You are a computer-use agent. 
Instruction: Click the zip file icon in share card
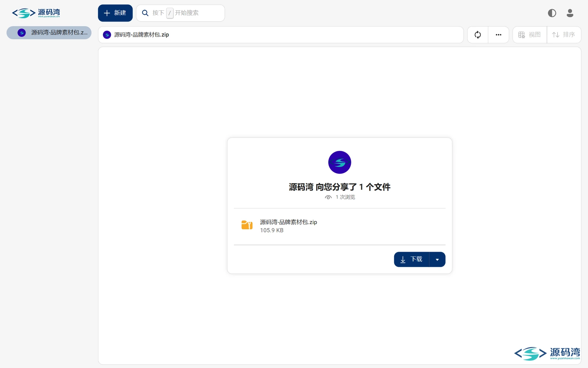[247, 225]
